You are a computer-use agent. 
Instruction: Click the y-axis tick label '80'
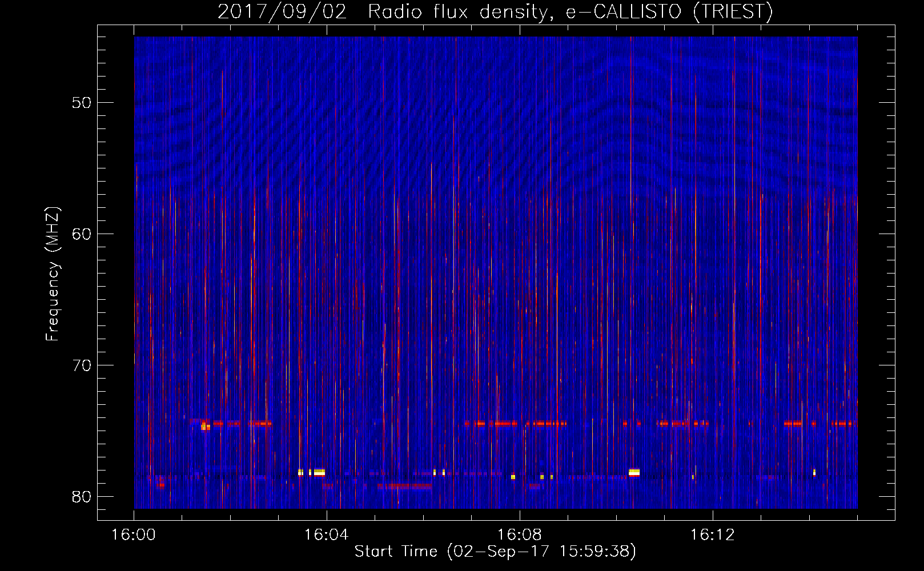(x=82, y=497)
